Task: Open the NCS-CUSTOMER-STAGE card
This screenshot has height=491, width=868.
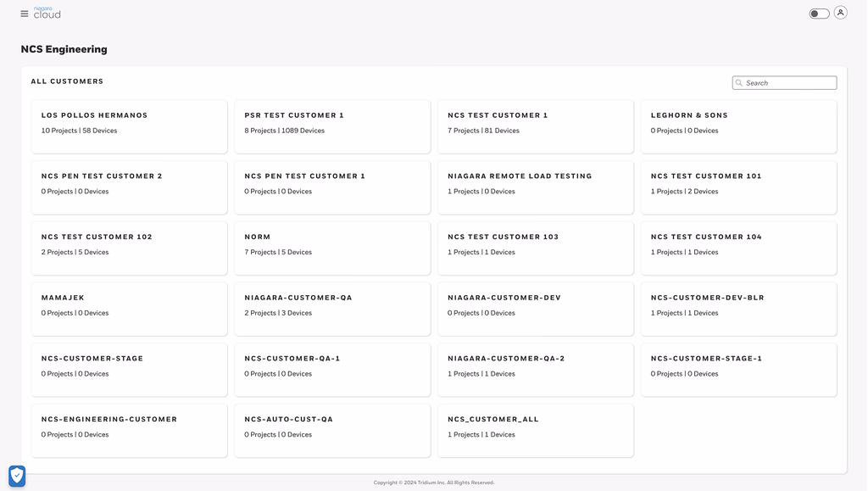Action: (129, 371)
